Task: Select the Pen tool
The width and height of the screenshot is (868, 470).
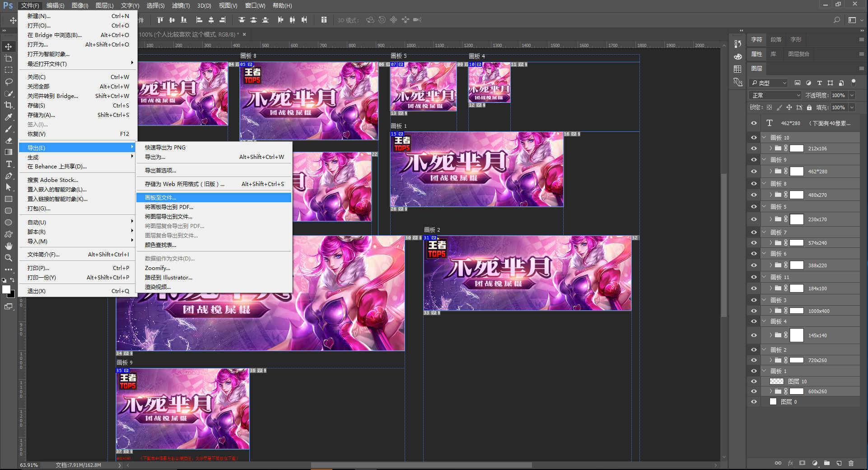Action: tap(9, 176)
